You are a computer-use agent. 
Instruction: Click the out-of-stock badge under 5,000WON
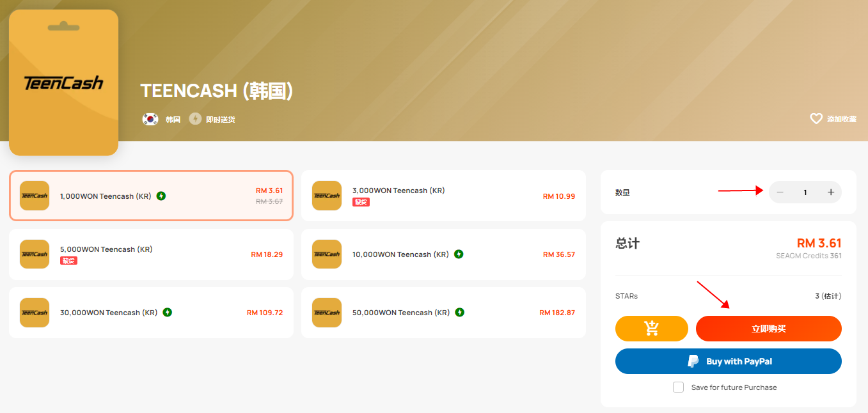click(x=68, y=261)
